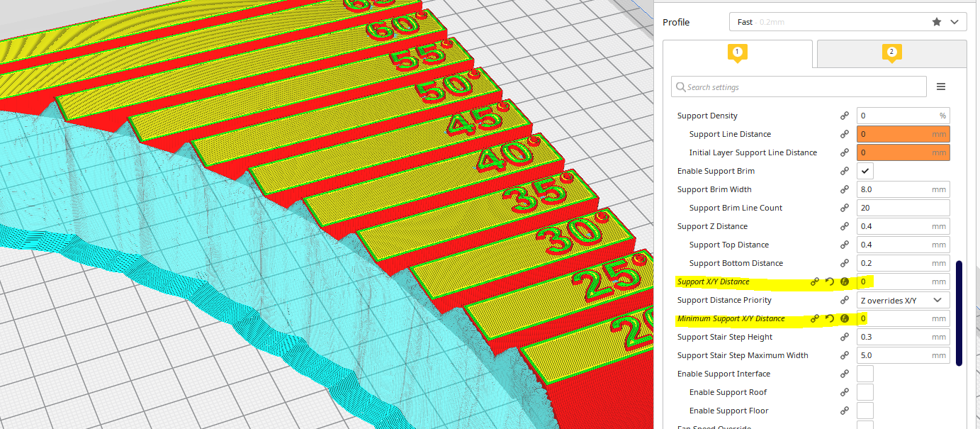This screenshot has width=980, height=429.
Task: Click the Support X/Y Distance value field
Action: [x=903, y=282]
